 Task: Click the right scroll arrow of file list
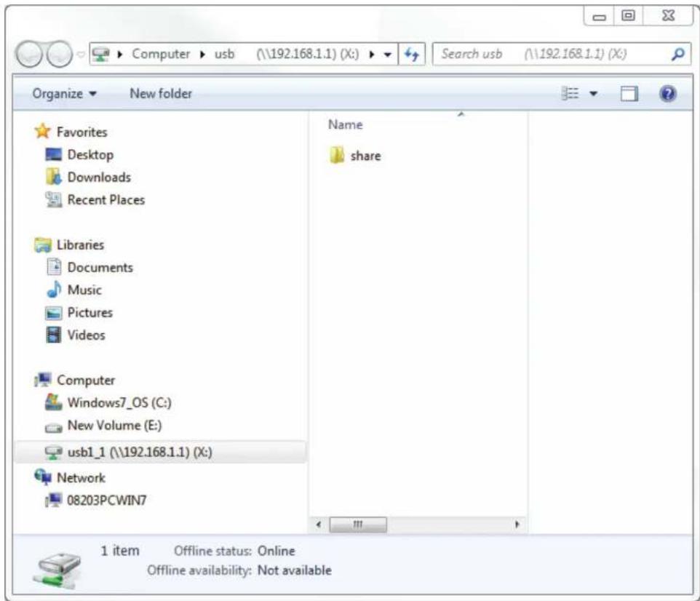point(517,524)
